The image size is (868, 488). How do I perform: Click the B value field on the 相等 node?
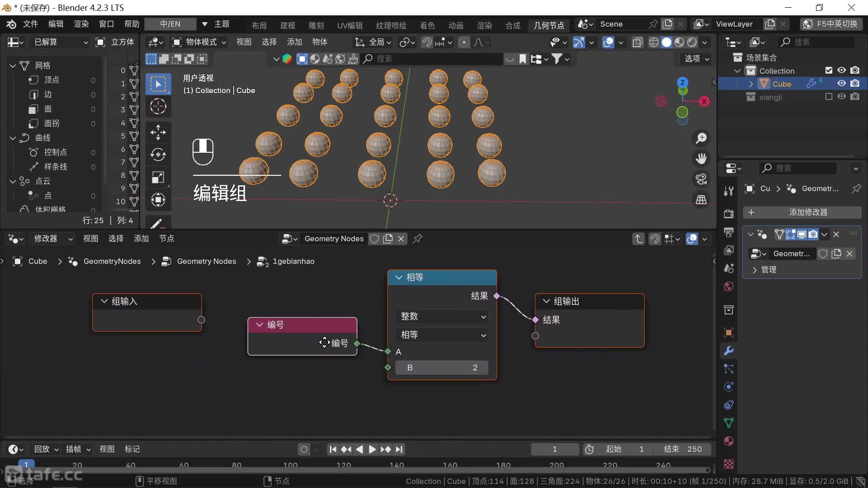point(442,368)
